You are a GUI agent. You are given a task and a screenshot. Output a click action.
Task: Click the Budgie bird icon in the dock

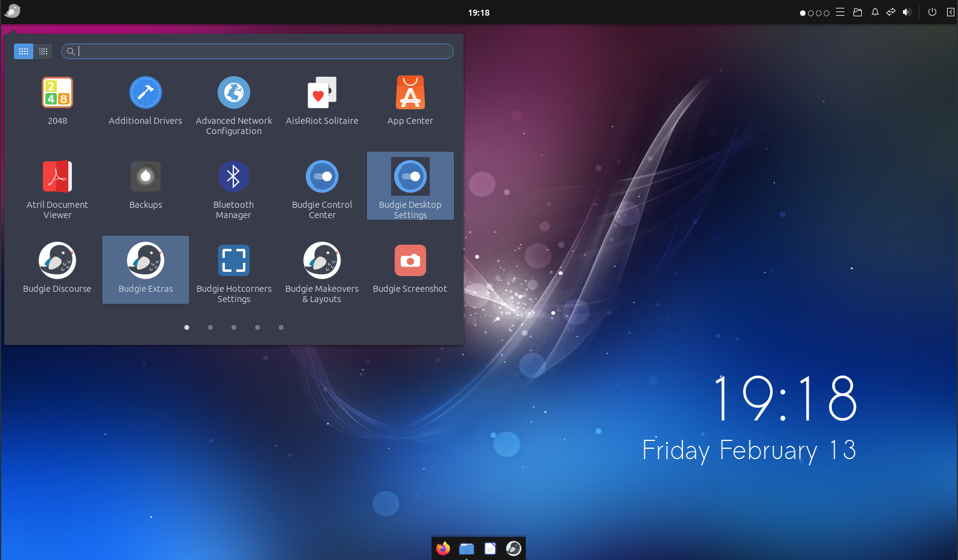pyautogui.click(x=513, y=548)
